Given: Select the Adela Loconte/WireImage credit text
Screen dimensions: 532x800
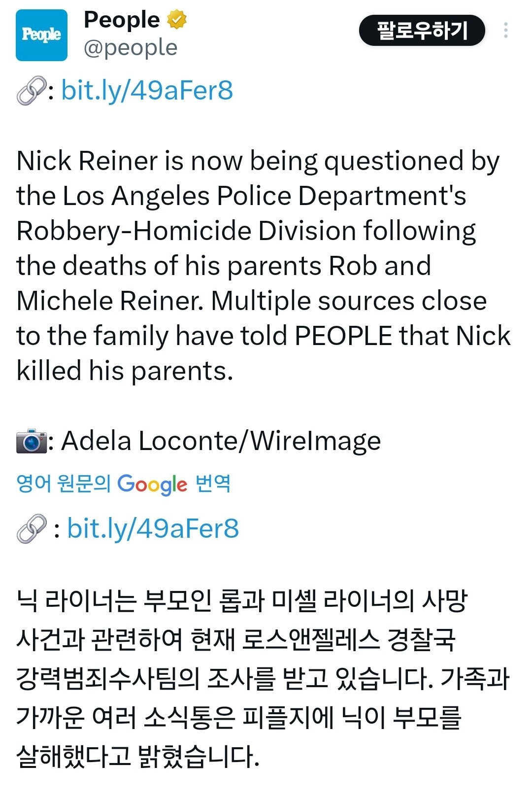Looking at the screenshot, I should click(221, 441).
